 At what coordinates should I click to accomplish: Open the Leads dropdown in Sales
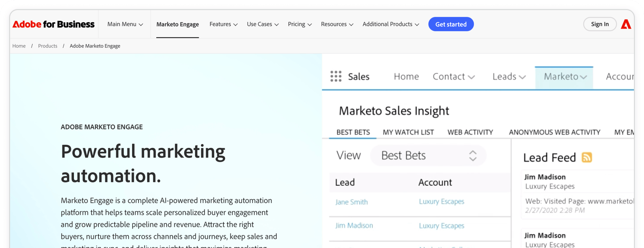click(x=509, y=76)
